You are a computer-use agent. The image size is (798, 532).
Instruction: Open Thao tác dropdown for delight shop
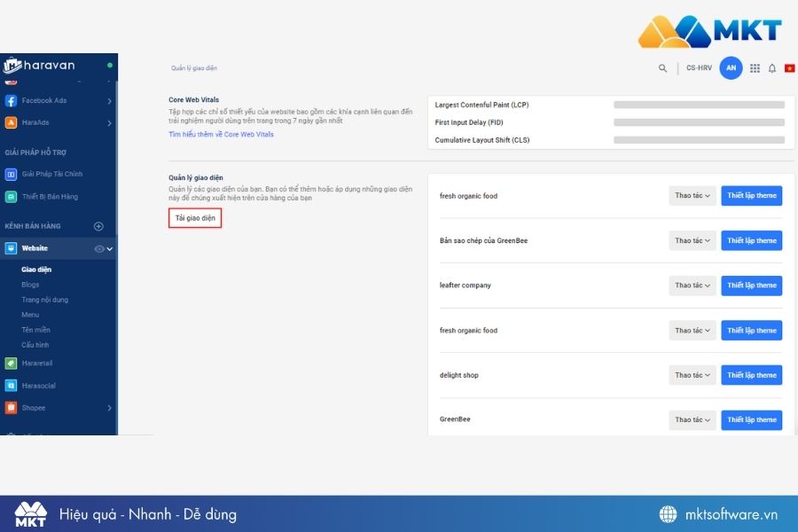point(692,375)
